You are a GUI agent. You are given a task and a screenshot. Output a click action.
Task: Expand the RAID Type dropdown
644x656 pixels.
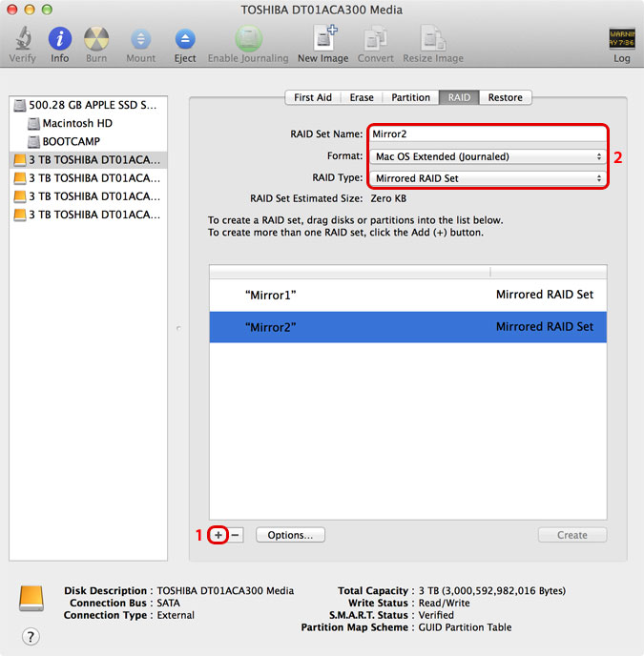point(488,178)
